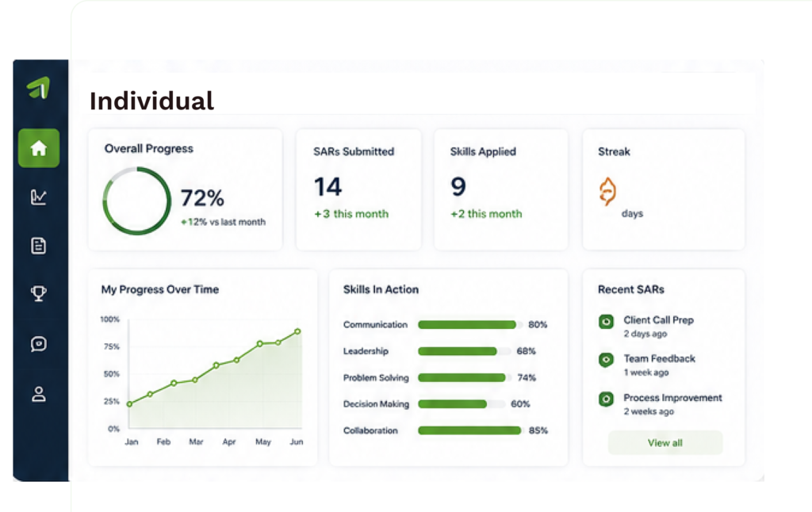Click the green Home icon in sidebar
The height and width of the screenshot is (512, 812).
[39, 148]
